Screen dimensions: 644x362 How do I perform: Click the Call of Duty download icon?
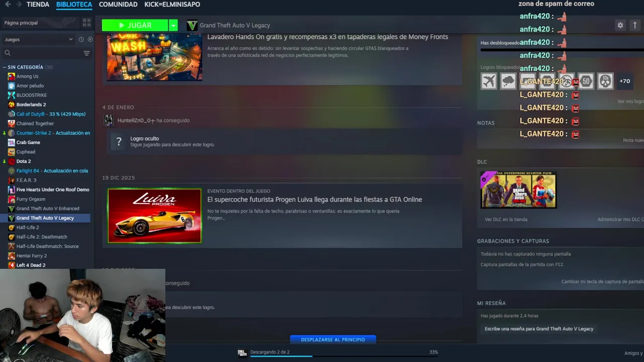(x=242, y=352)
